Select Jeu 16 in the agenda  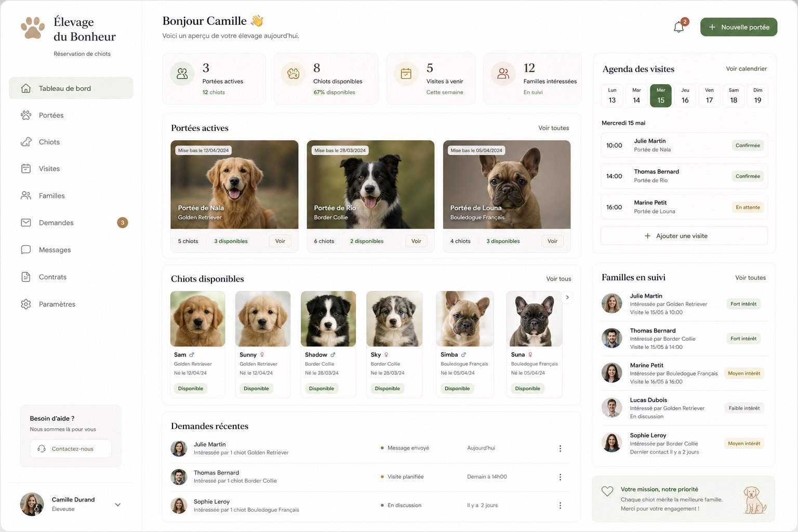tap(685, 96)
